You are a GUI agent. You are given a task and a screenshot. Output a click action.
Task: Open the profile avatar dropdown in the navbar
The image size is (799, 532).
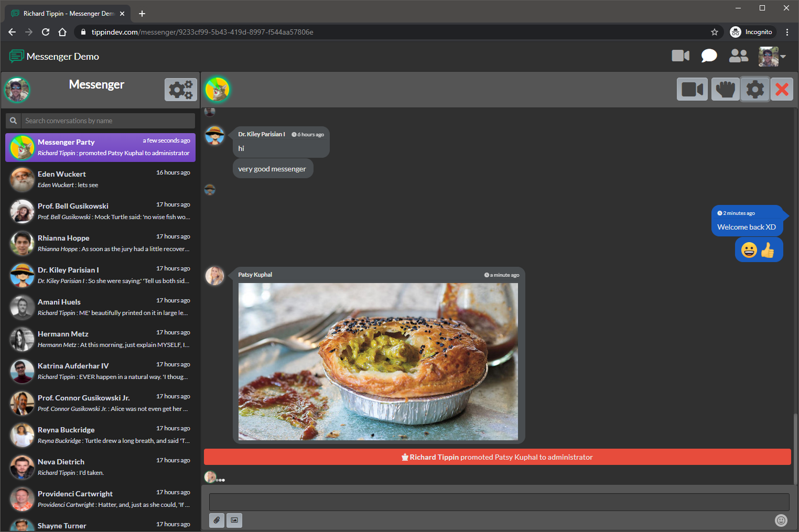[772, 56]
